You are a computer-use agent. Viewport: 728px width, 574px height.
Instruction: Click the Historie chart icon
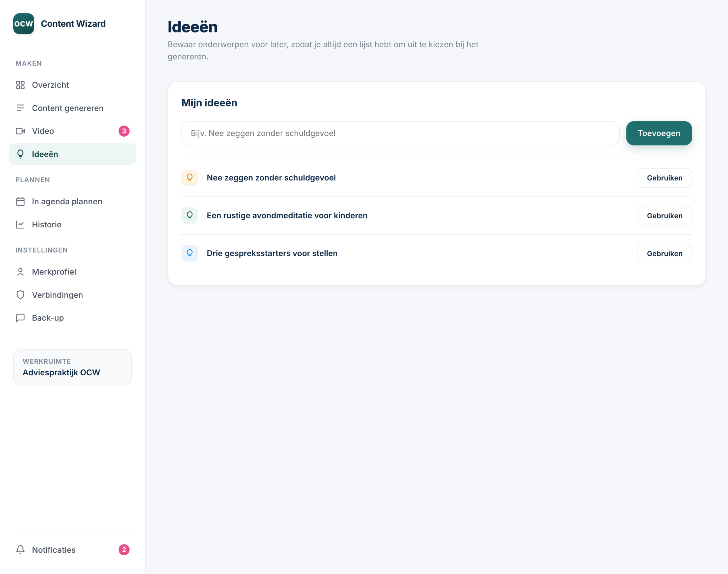pos(20,225)
